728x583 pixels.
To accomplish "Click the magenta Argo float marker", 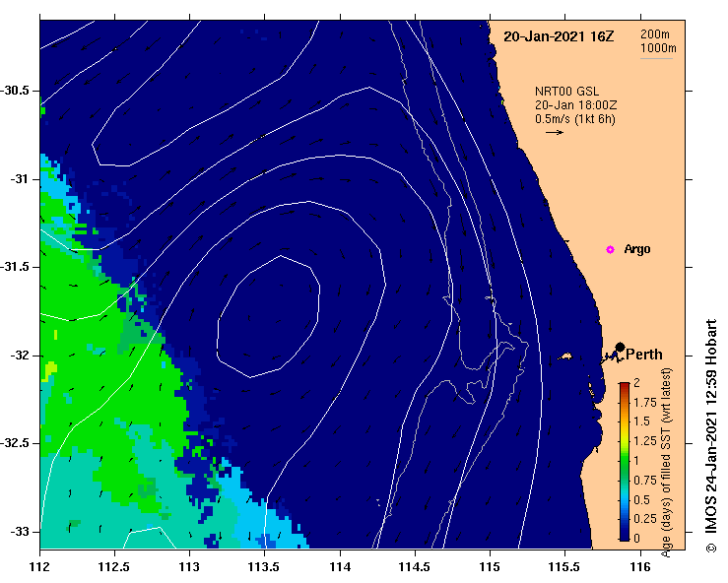I will click(610, 250).
